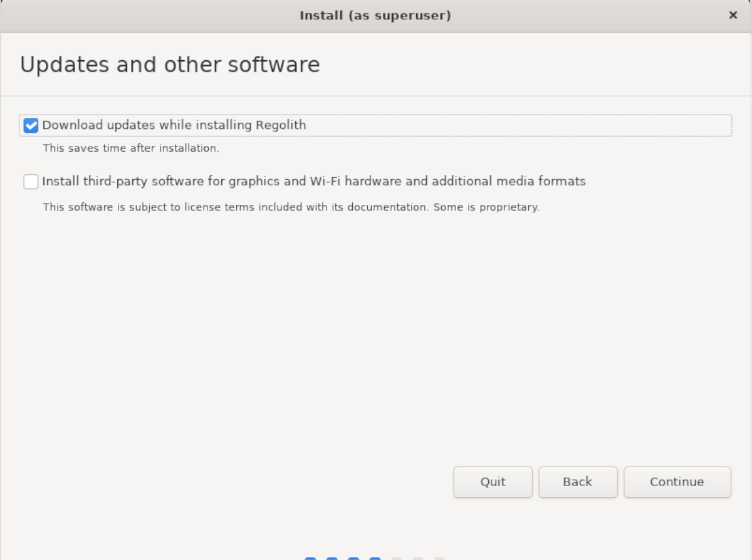Click 'This saves time after installation.' text
Screen dimensions: 752x560
pyautogui.click(x=131, y=149)
